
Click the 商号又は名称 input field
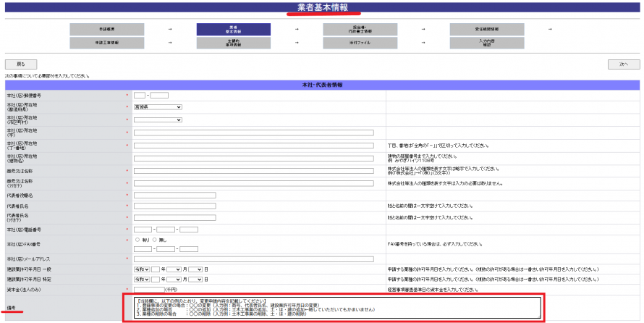(254, 170)
